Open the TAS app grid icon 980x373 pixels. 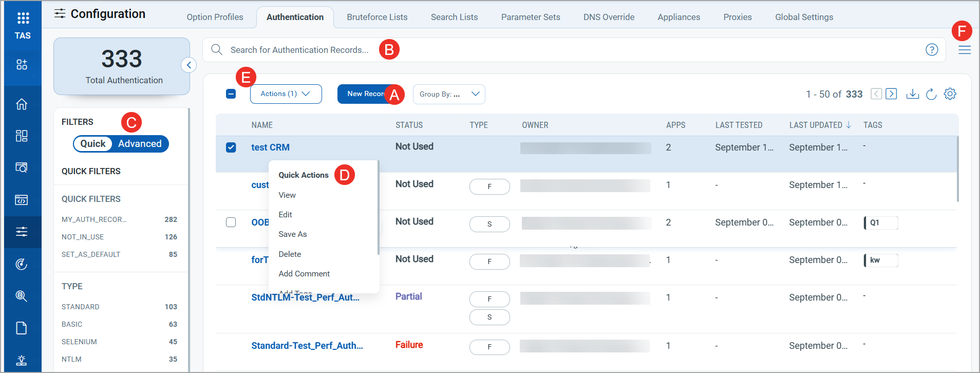(x=23, y=18)
